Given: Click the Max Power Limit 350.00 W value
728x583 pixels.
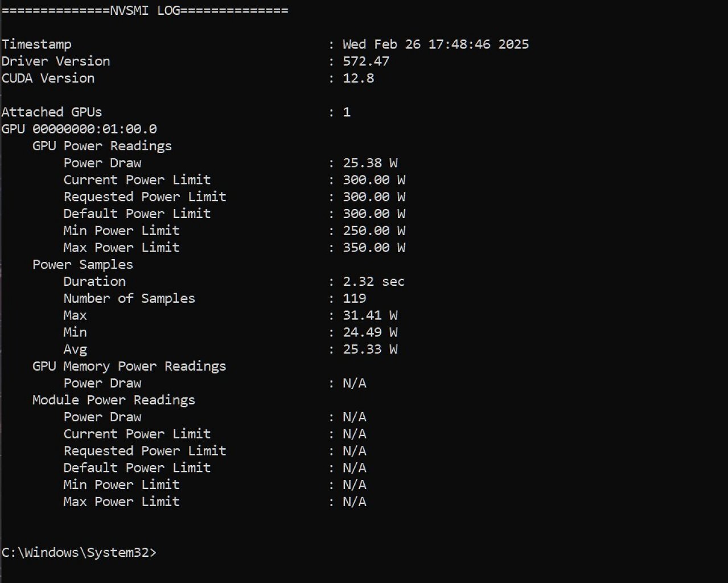Looking at the screenshot, I should coord(374,248).
